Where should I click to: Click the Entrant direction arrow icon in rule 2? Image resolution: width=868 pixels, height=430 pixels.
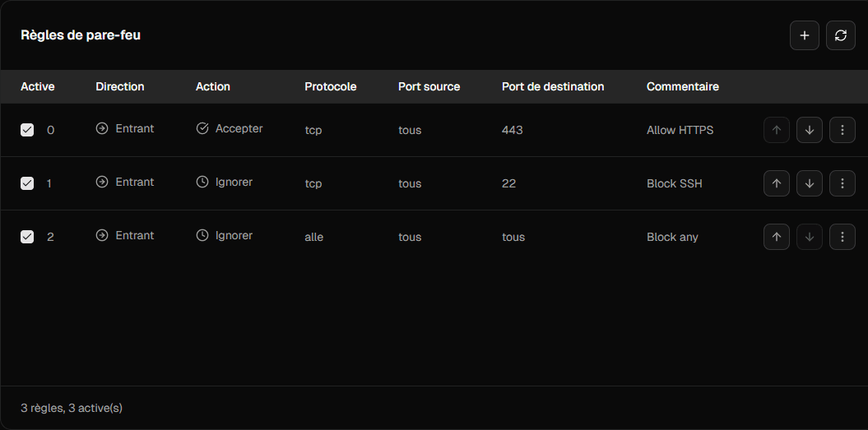coord(102,235)
